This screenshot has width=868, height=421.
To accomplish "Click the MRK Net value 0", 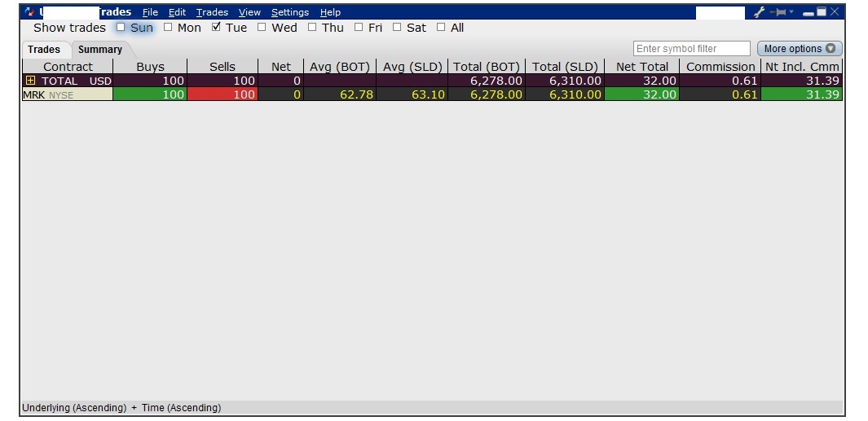I will click(280, 94).
